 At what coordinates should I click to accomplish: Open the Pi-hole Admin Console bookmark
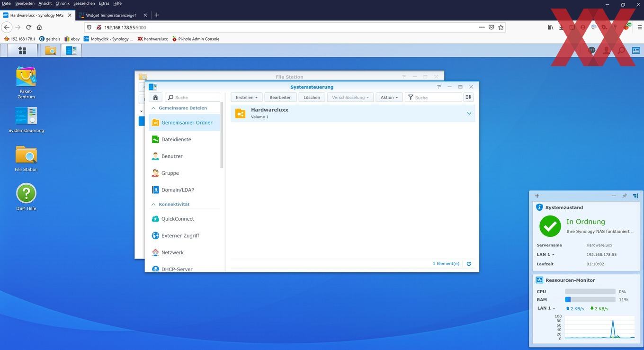click(196, 39)
